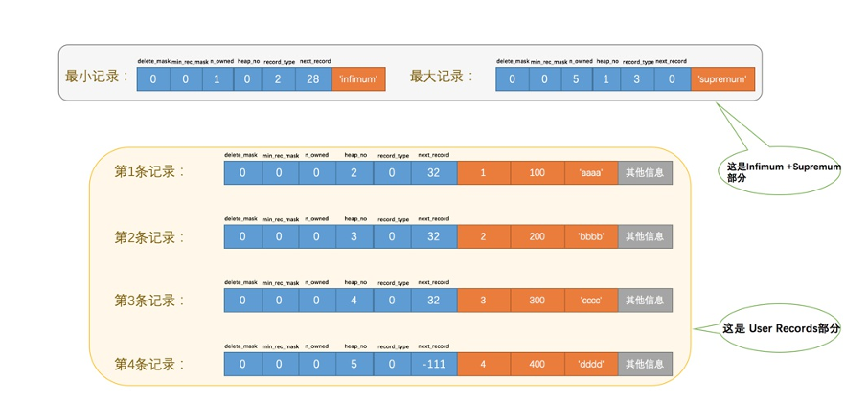The width and height of the screenshot is (868, 402).
Task: Select n_owned value 5 of 最大记录
Action: pyautogui.click(x=577, y=79)
